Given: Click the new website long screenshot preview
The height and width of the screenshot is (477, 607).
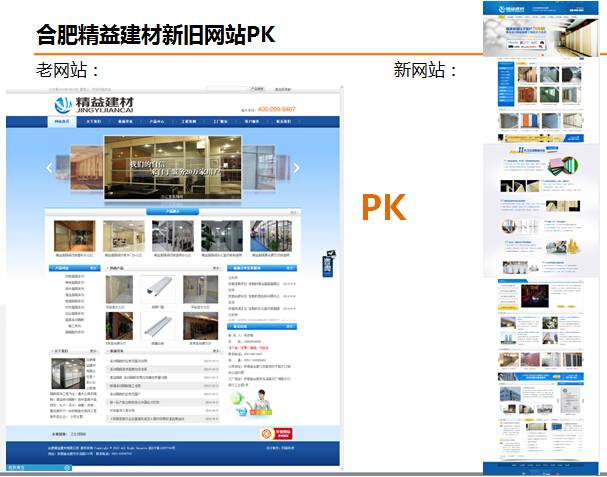Looking at the screenshot, I should pyautogui.click(x=541, y=238).
